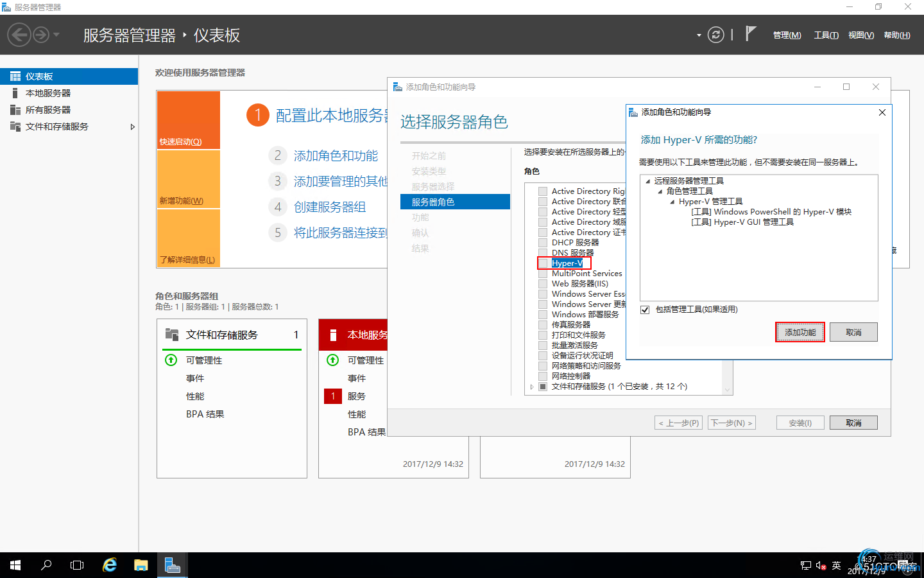Image resolution: width=924 pixels, height=578 pixels.
Task: Click the back navigation arrow in Server Manager
Action: [x=19, y=35]
